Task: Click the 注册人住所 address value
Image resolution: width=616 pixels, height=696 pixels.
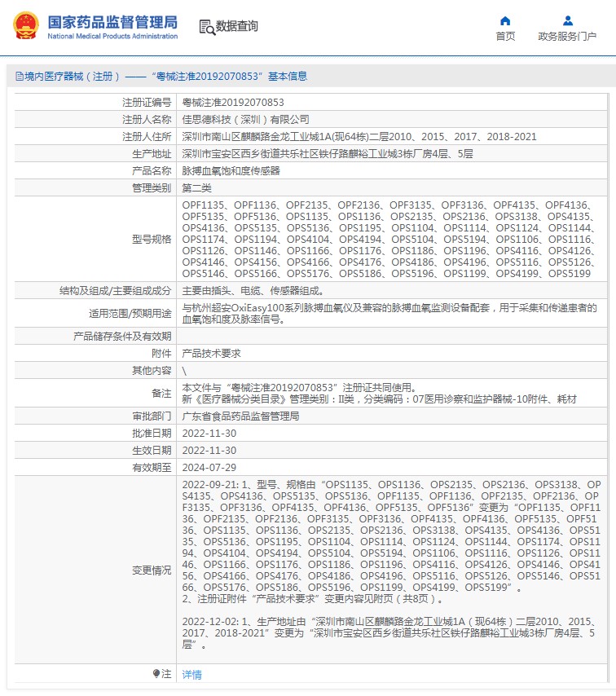Action: (x=359, y=137)
